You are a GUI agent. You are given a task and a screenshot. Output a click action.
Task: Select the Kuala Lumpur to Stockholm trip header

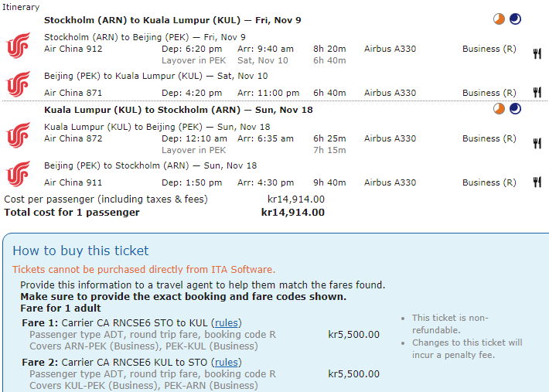[178, 110]
